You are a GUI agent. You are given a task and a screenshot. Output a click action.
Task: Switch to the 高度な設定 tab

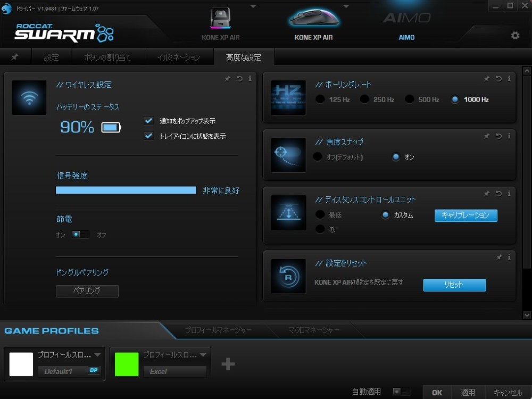click(x=244, y=57)
